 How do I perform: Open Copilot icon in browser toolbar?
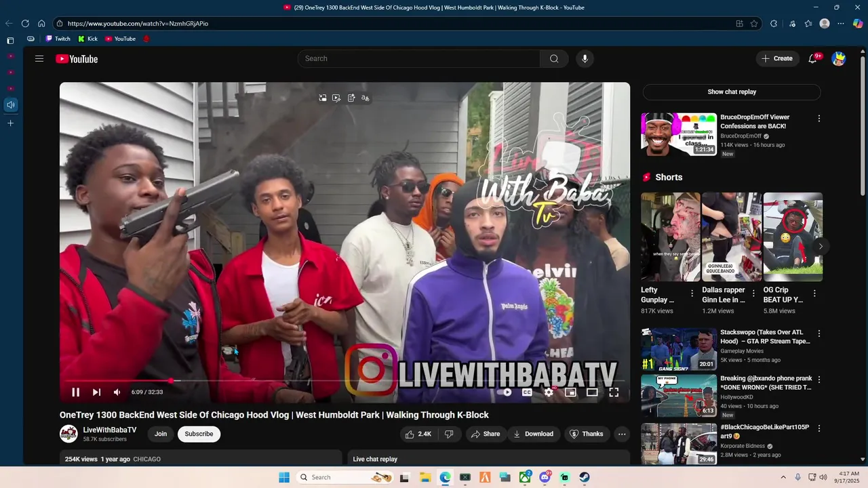pos(858,24)
